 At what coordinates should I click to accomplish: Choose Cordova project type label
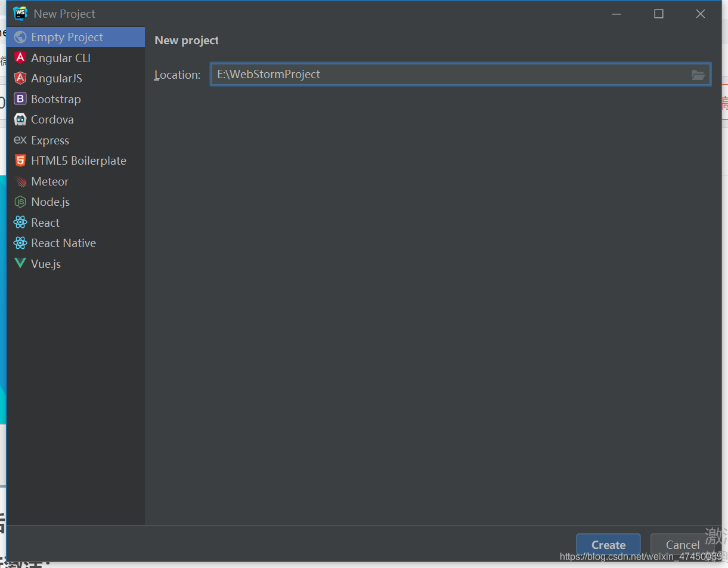(52, 119)
